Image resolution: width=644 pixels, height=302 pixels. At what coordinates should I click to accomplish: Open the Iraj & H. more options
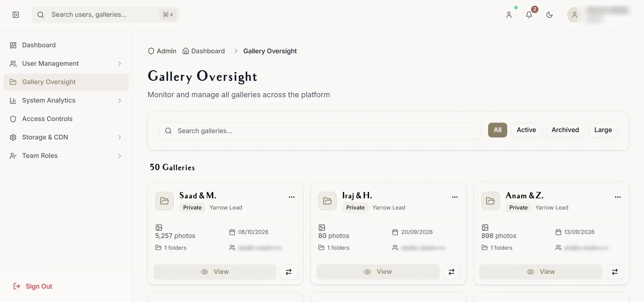point(455,197)
